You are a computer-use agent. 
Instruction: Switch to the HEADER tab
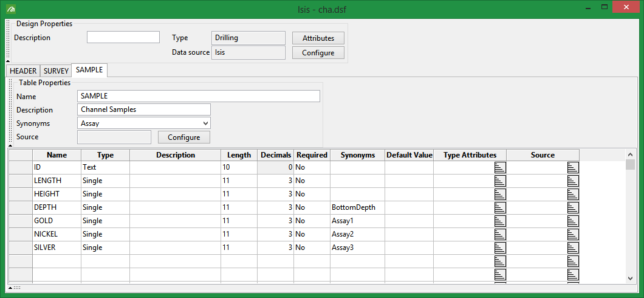pos(23,71)
